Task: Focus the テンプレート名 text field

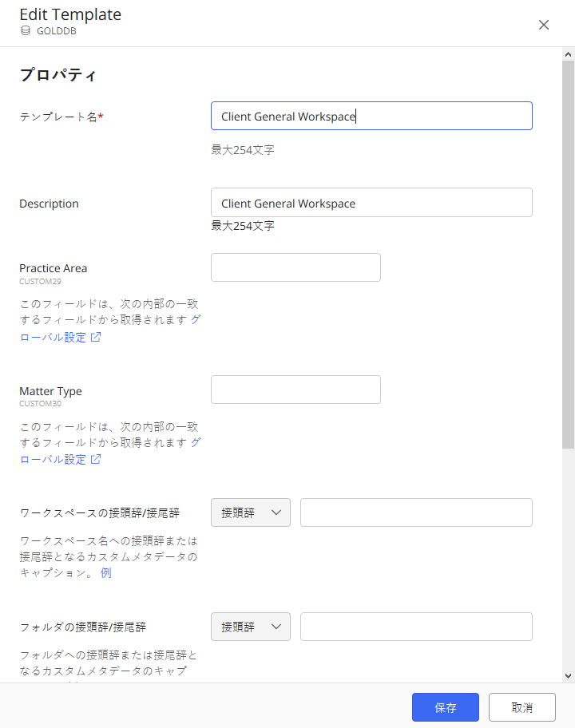Action: tap(371, 116)
